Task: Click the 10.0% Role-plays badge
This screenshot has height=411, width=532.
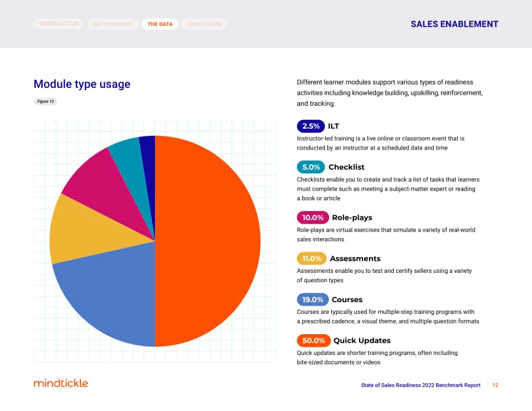Action: click(313, 218)
